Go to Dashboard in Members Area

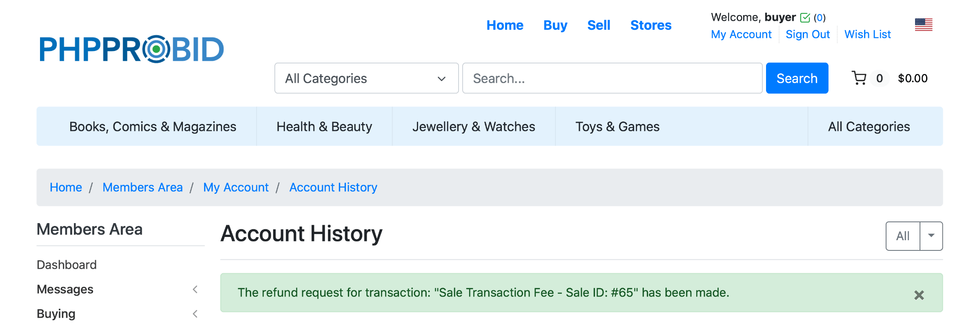67,265
